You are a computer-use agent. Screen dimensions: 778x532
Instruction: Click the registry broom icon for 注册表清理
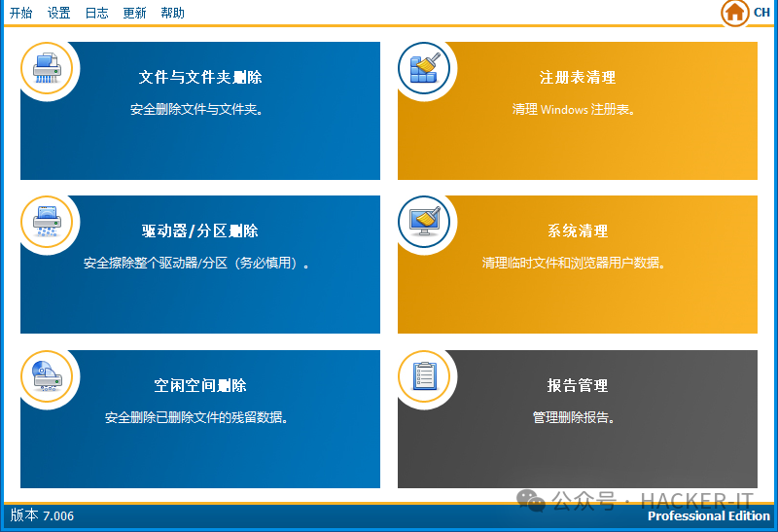pyautogui.click(x=424, y=68)
